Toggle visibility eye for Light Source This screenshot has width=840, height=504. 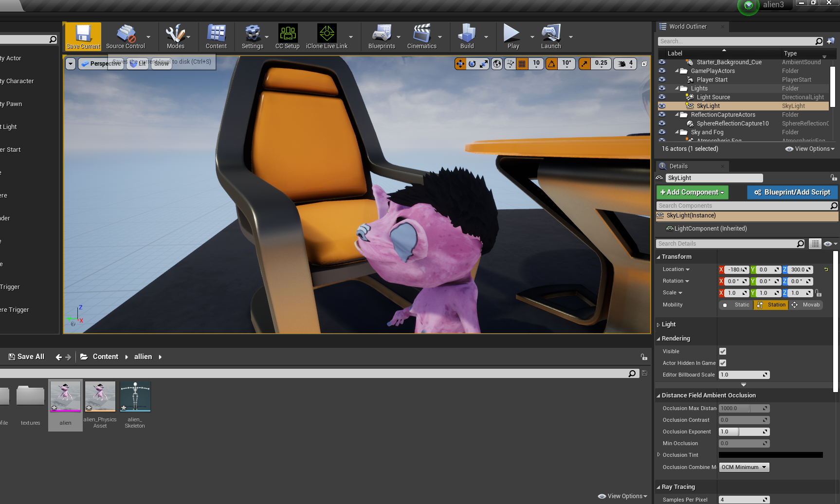click(x=662, y=97)
